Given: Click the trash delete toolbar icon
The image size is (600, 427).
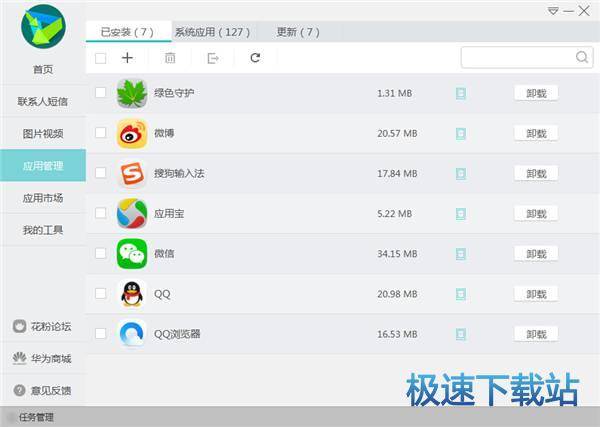Looking at the screenshot, I should coord(170,58).
